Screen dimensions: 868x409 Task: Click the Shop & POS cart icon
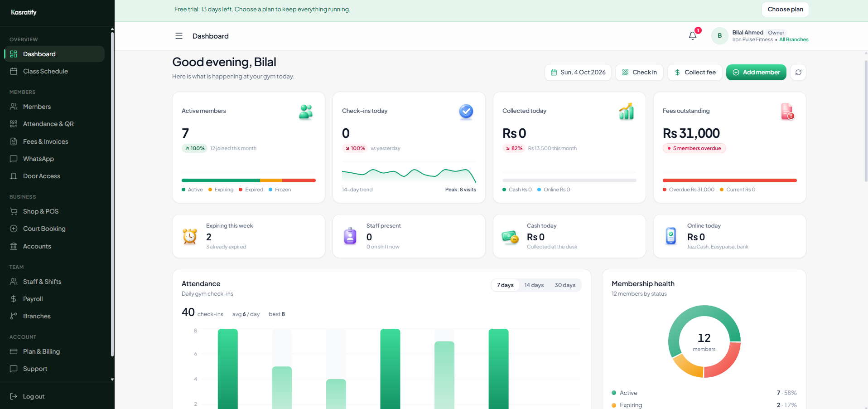tap(14, 211)
